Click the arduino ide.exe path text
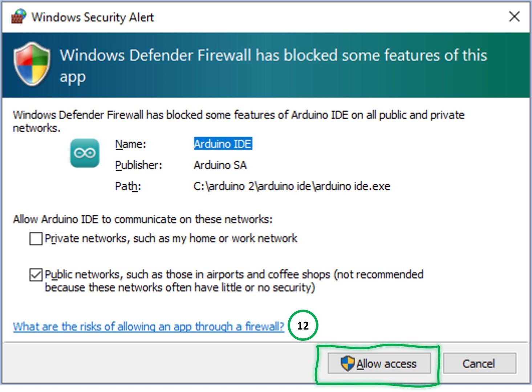The width and height of the screenshot is (532, 392). (292, 186)
